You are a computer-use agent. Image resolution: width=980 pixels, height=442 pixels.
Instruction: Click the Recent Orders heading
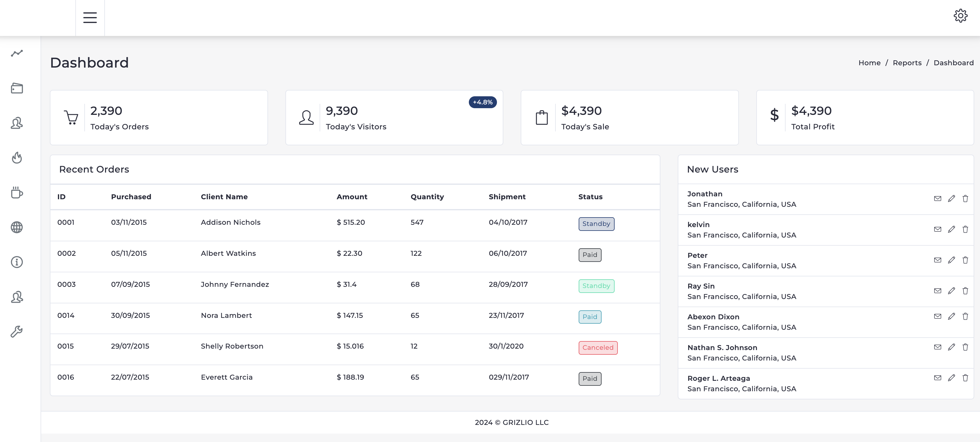point(94,170)
